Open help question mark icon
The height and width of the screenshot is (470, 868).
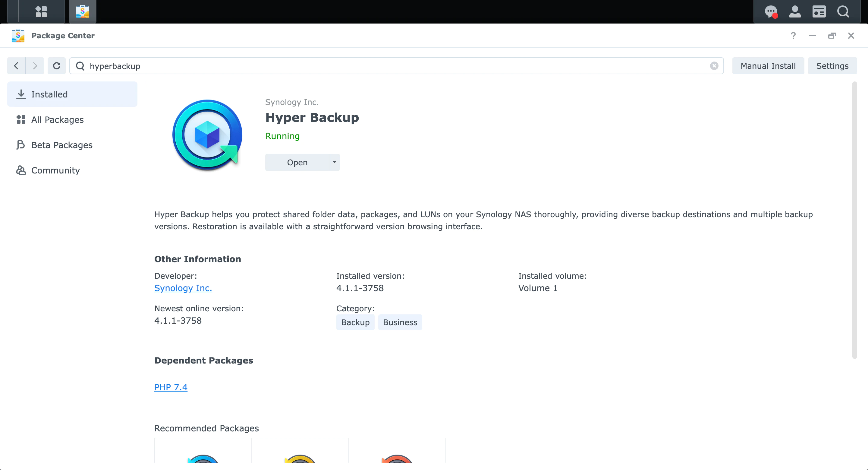[x=793, y=36]
